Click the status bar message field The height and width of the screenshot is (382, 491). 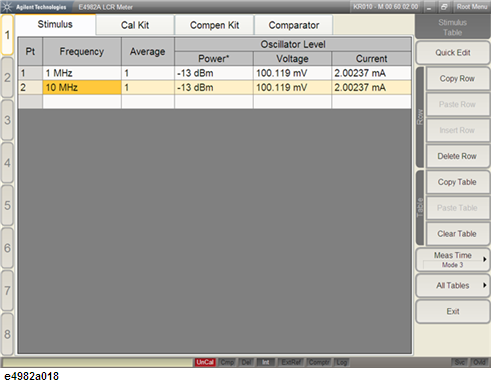(97, 362)
